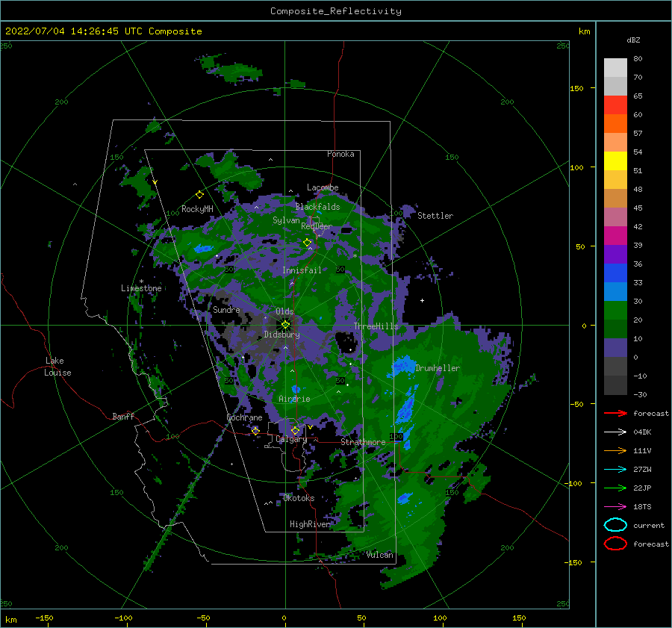672x628 pixels.
Task: Click the RedDeer city label
Action: click(317, 226)
